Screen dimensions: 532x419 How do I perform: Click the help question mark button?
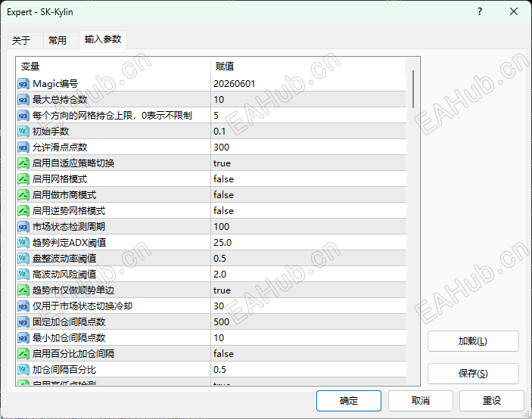point(480,12)
